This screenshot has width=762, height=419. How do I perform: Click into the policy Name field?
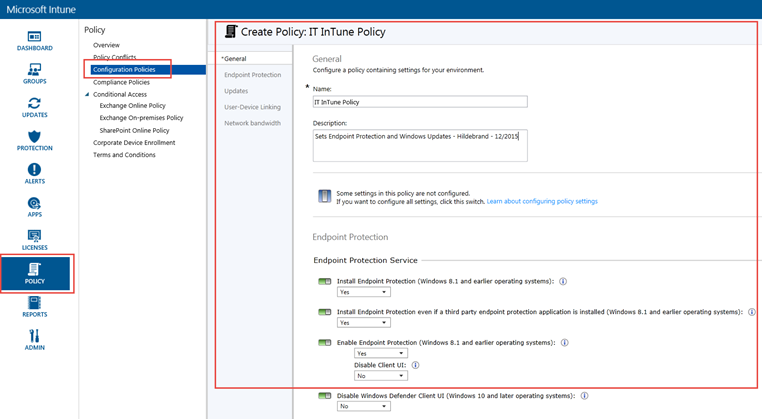(x=420, y=102)
